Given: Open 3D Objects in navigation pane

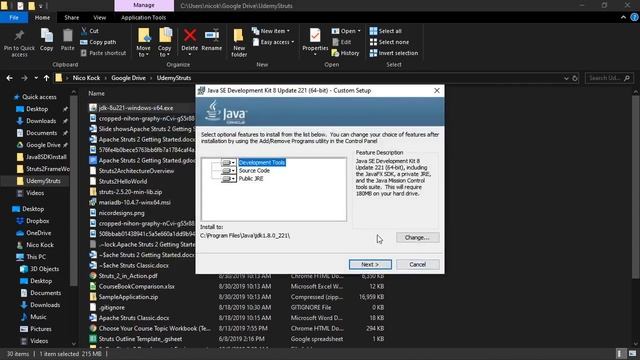Looking at the screenshot, I should 44,269.
